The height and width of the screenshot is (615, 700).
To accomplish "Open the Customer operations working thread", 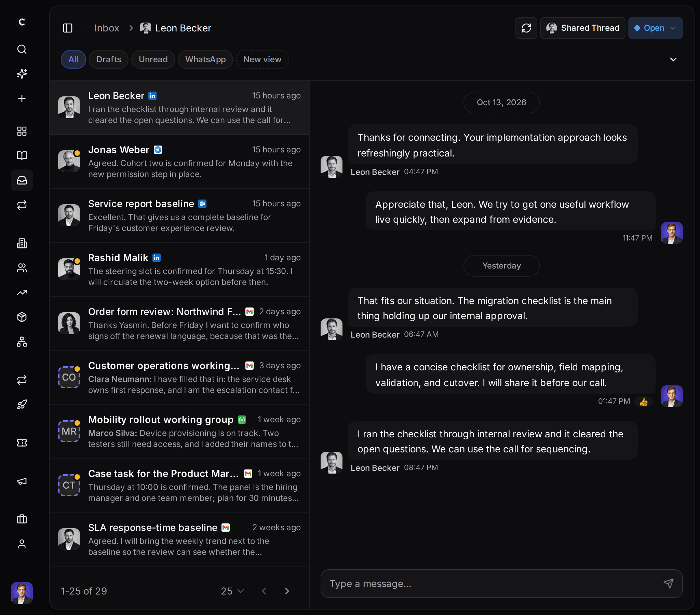I will tap(179, 377).
